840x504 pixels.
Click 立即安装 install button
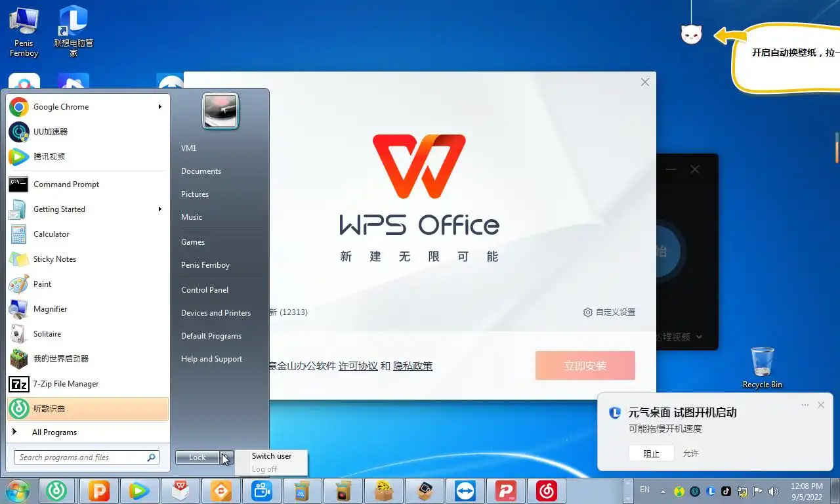click(585, 366)
